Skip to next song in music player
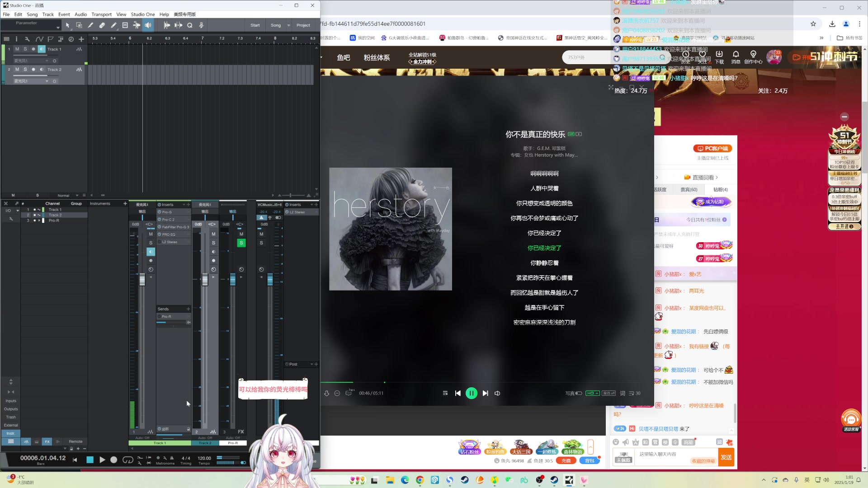This screenshot has height=488, width=868. [x=485, y=394]
